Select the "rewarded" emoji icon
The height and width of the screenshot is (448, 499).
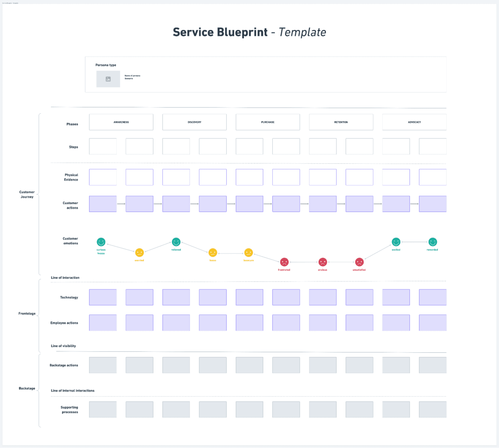pos(432,242)
